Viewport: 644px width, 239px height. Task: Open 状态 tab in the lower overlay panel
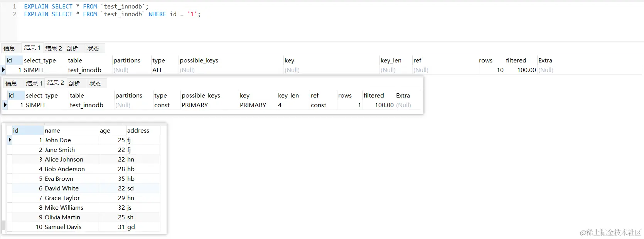pyautogui.click(x=95, y=83)
